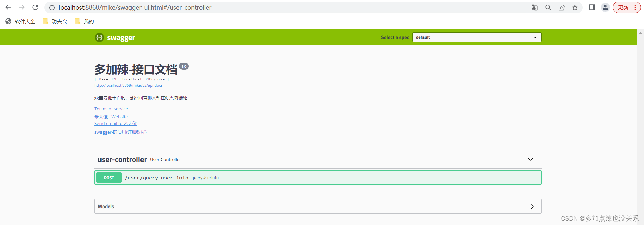Click the 众里寻他千百度 description line
The width and height of the screenshot is (644, 225).
[x=140, y=98]
